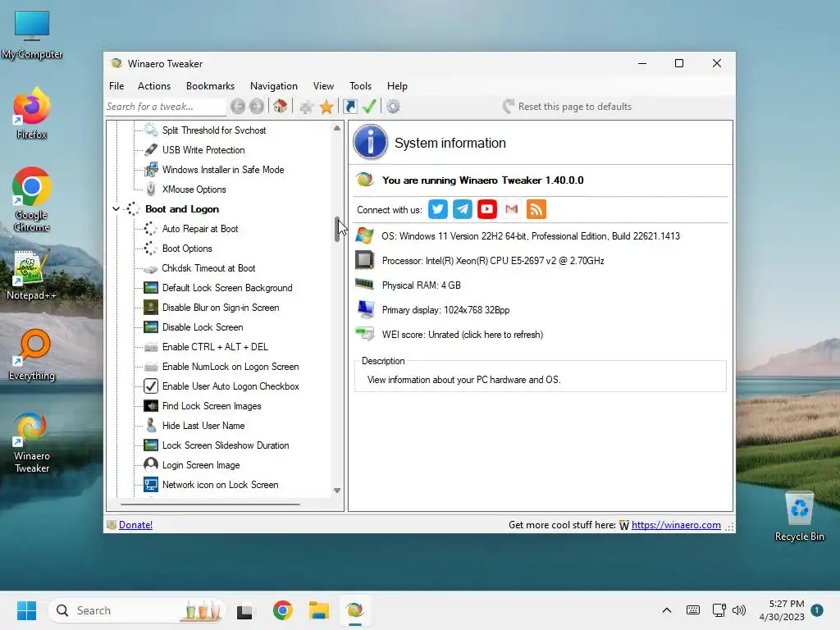Select Default Lock Screen Background

[227, 288]
